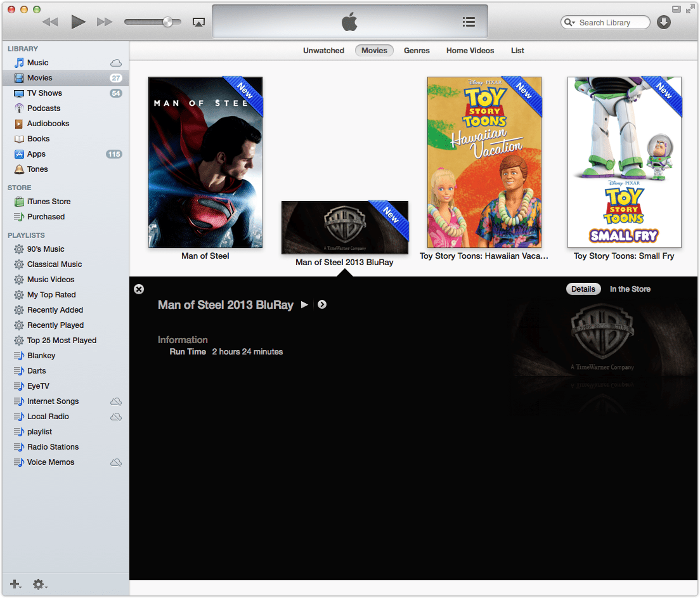Viewport: 700px width, 598px height.
Task: Select the Movies view tab
Action: coord(374,51)
